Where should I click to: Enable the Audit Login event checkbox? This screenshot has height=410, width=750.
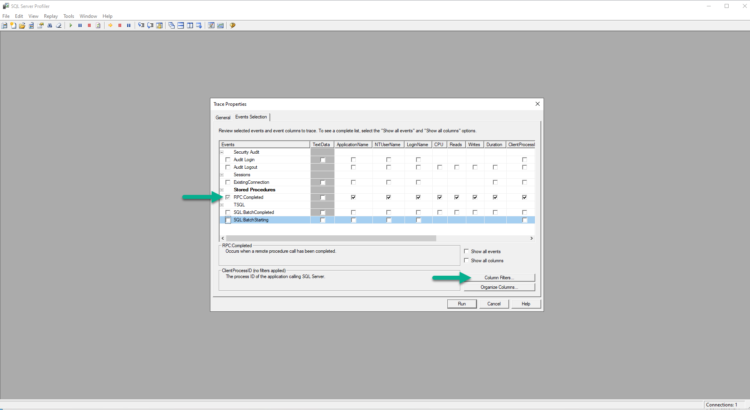tap(227, 159)
